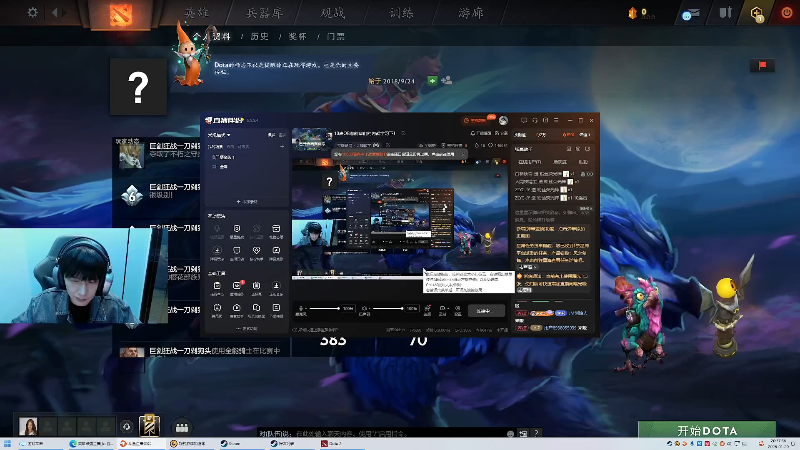Click the download-style icon in second tools row

217,253
